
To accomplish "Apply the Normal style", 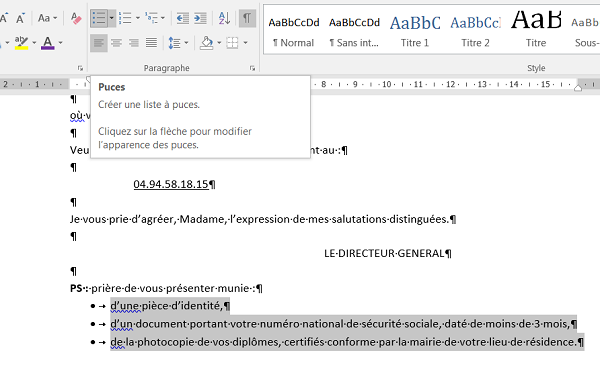I will coord(293,32).
